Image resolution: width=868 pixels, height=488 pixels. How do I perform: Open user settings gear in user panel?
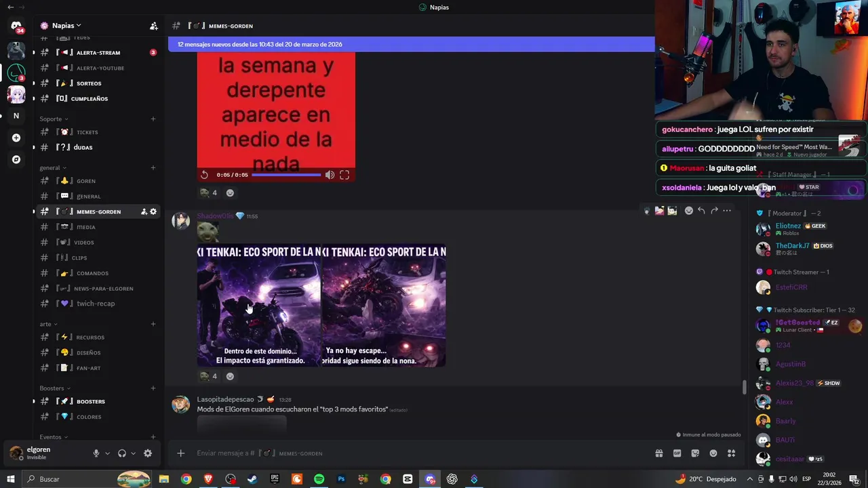(148, 453)
